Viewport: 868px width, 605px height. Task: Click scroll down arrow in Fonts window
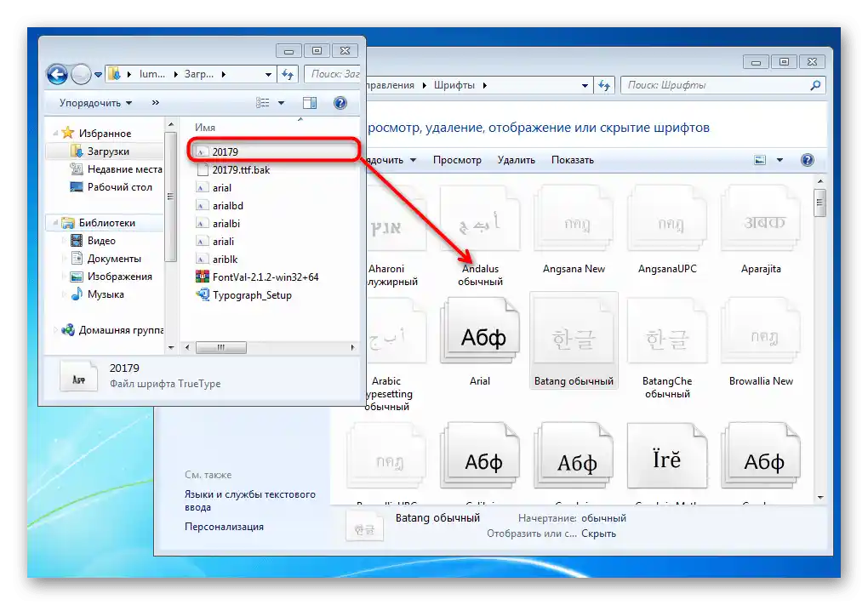point(819,498)
